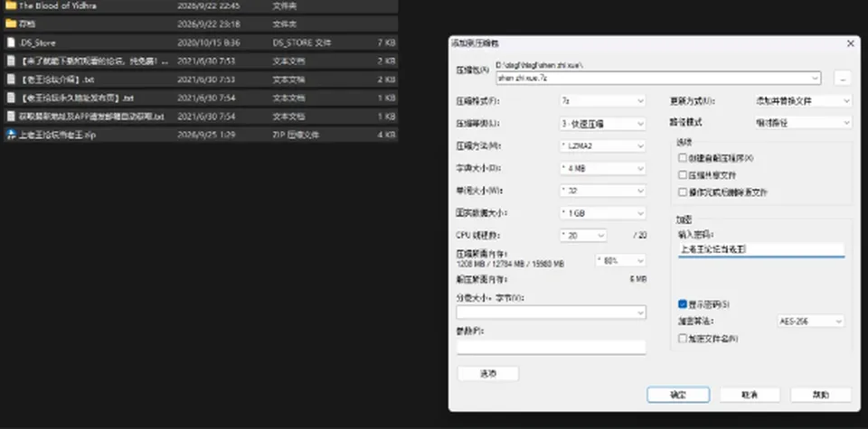
Task: Click the ZIP 压缩文件 type cell
Action: click(296, 135)
